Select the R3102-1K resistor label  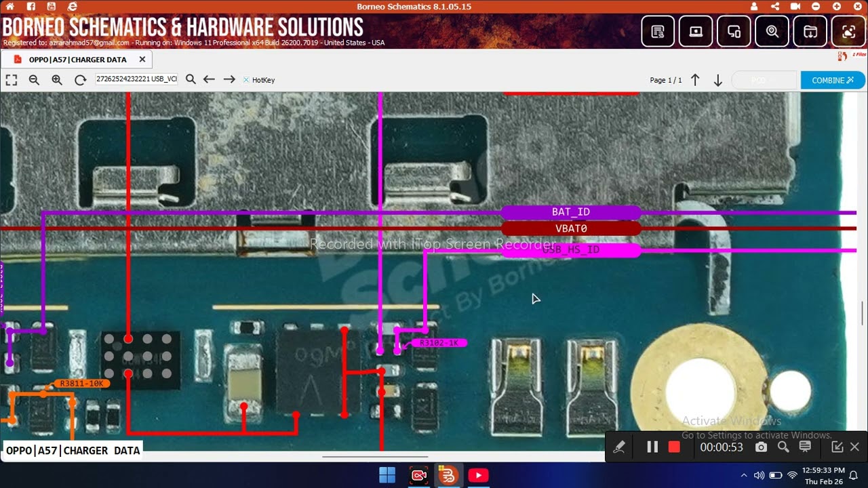pyautogui.click(x=439, y=343)
